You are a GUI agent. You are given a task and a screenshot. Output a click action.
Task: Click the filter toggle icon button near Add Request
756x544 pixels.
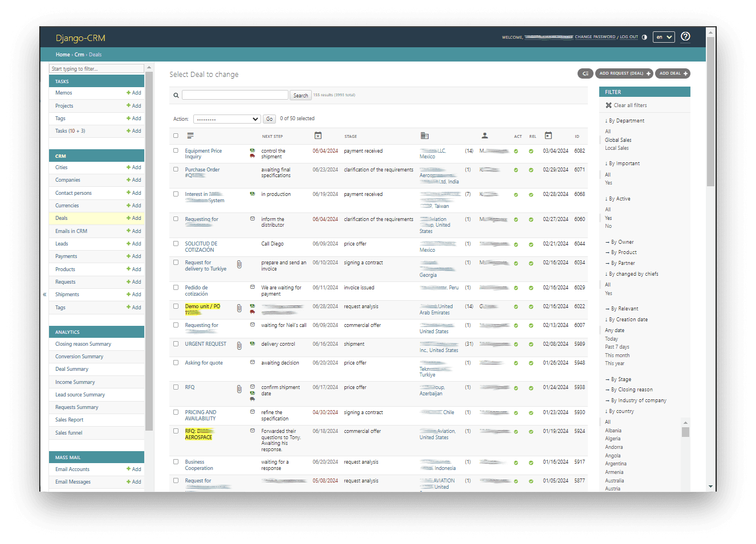[585, 73]
